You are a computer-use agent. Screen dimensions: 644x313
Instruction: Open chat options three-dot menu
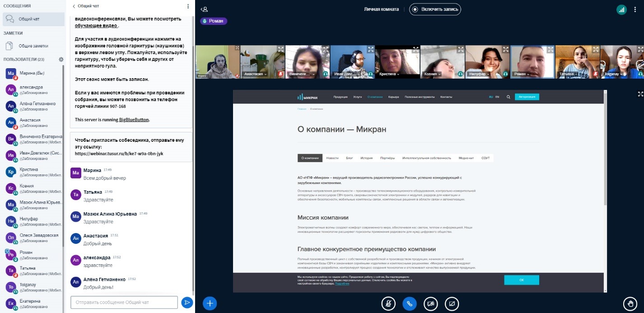[x=188, y=6]
